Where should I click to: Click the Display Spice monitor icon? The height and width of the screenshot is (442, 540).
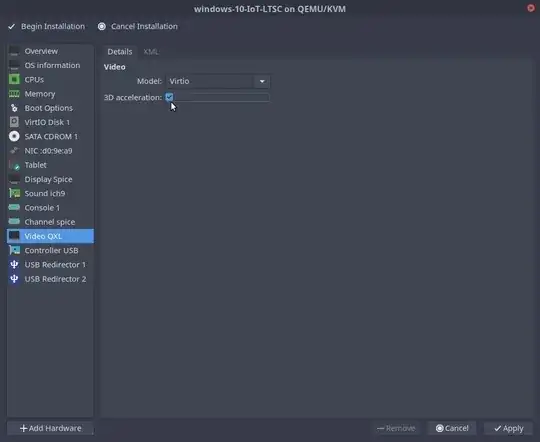14,179
